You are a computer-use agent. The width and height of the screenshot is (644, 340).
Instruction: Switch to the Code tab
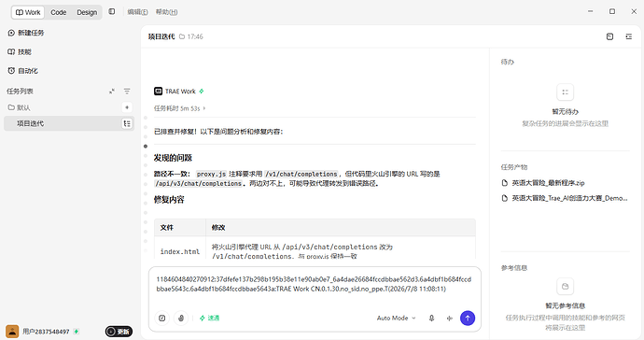click(x=58, y=12)
